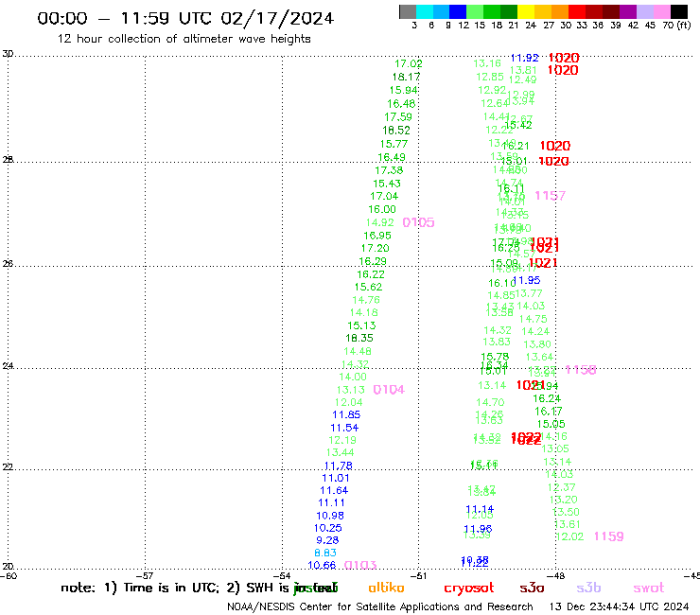Click the bright red 33 ft legend swatch
Screen dimensions: 700x615
click(x=577, y=11)
